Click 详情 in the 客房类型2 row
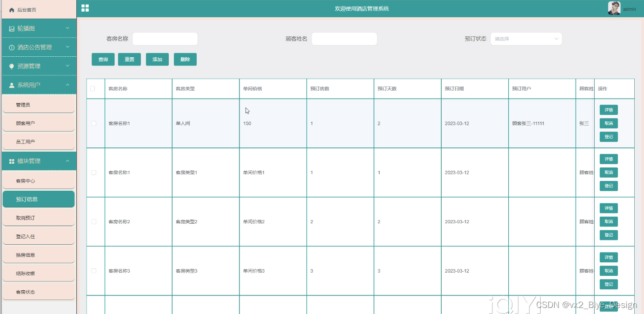 click(x=609, y=208)
